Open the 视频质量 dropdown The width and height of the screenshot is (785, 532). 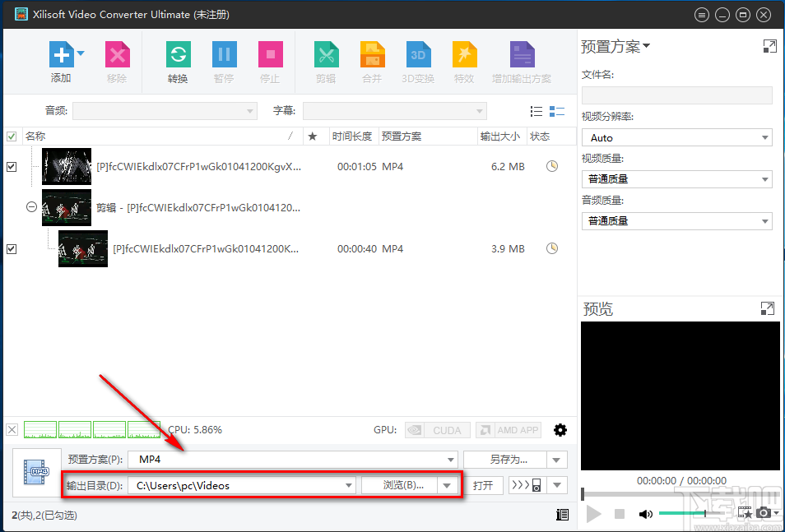677,178
